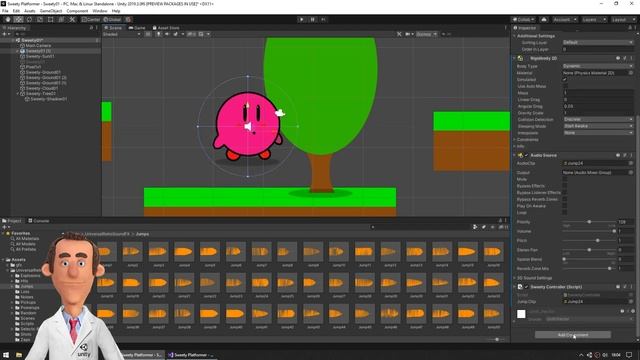Open Rigidbody 2D preset settings icon
Screen dimensions: 640x360
click(x=624, y=58)
